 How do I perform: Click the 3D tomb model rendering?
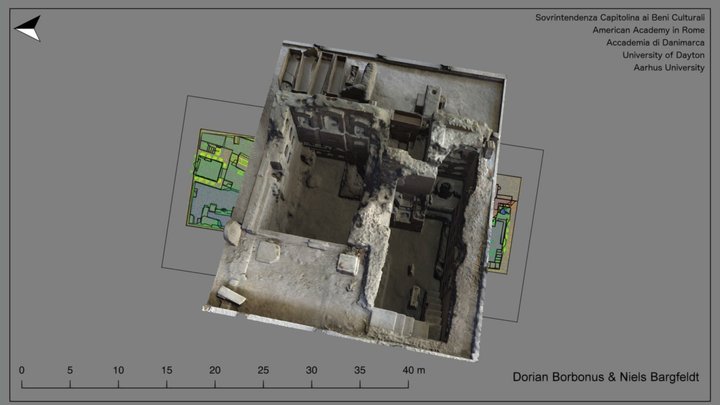(x=356, y=201)
